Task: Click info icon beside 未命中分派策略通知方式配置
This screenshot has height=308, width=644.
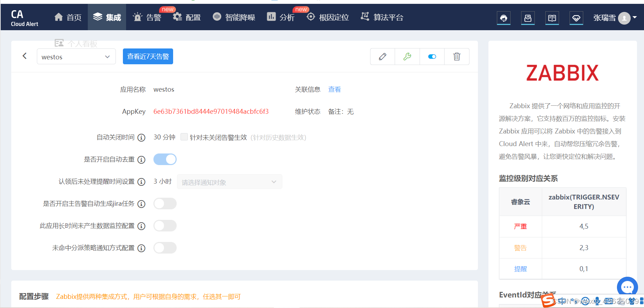Action: (x=141, y=248)
